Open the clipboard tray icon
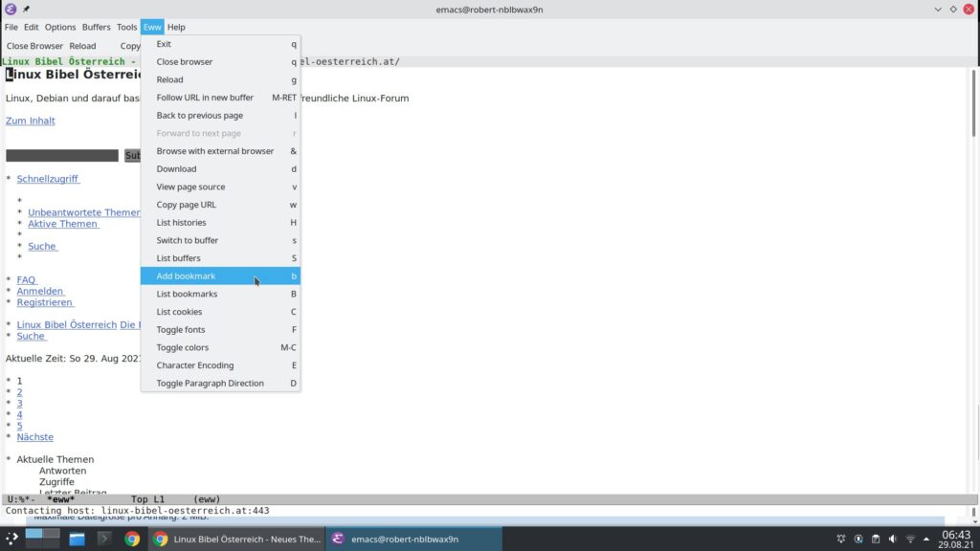Viewport: 980px width, 551px height. click(x=876, y=539)
